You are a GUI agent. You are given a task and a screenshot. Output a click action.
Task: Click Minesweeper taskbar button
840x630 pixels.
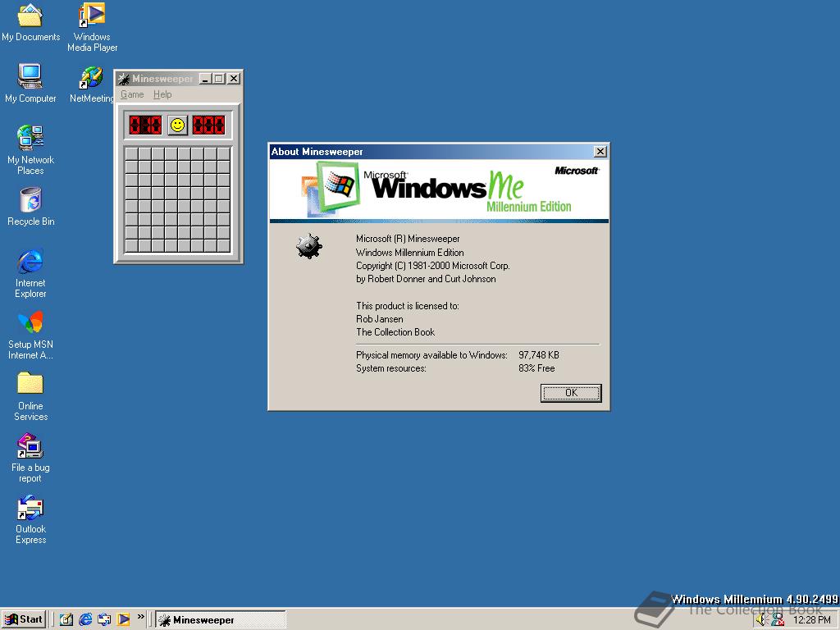(220, 620)
